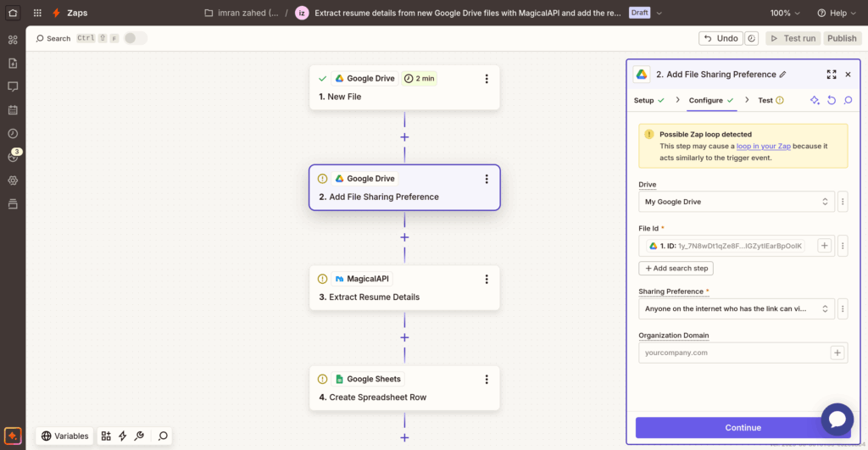This screenshot has height=450, width=868.
Task: Click the version history icon beside Undo
Action: [x=751, y=38]
